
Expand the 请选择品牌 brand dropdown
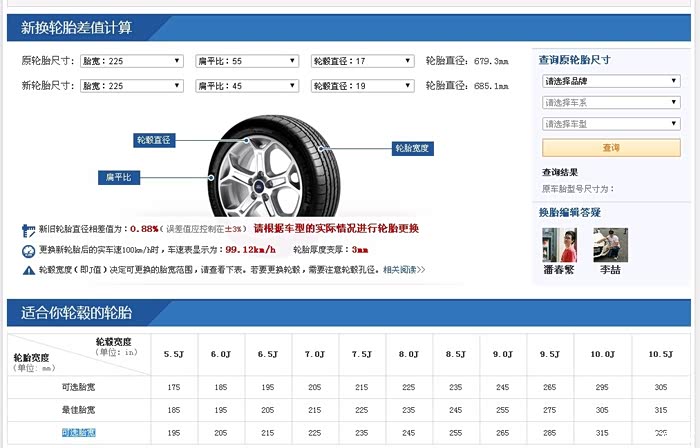pos(610,81)
